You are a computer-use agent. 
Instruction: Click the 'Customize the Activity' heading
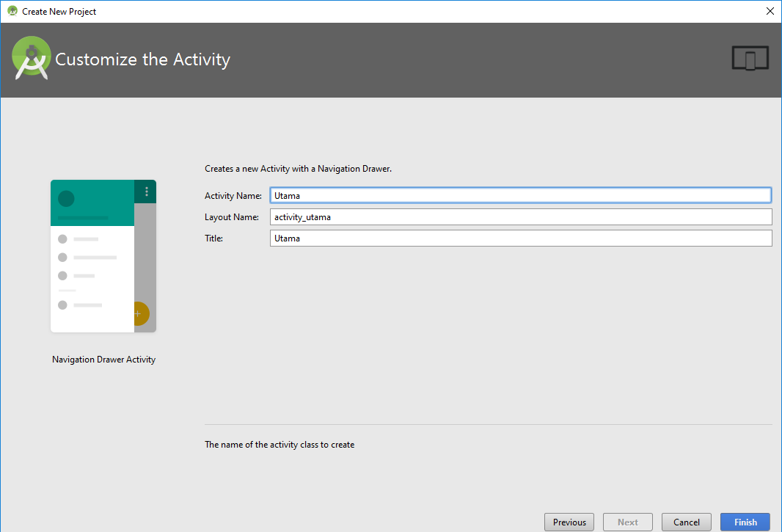point(142,59)
